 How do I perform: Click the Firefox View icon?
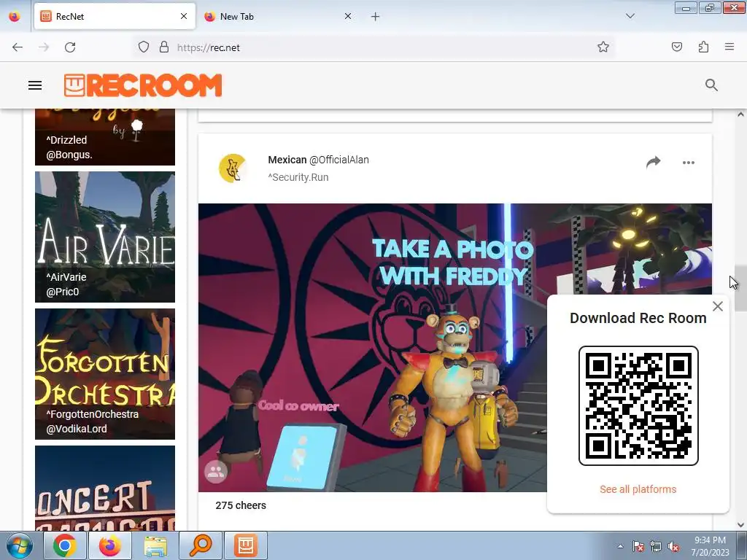[x=15, y=16]
